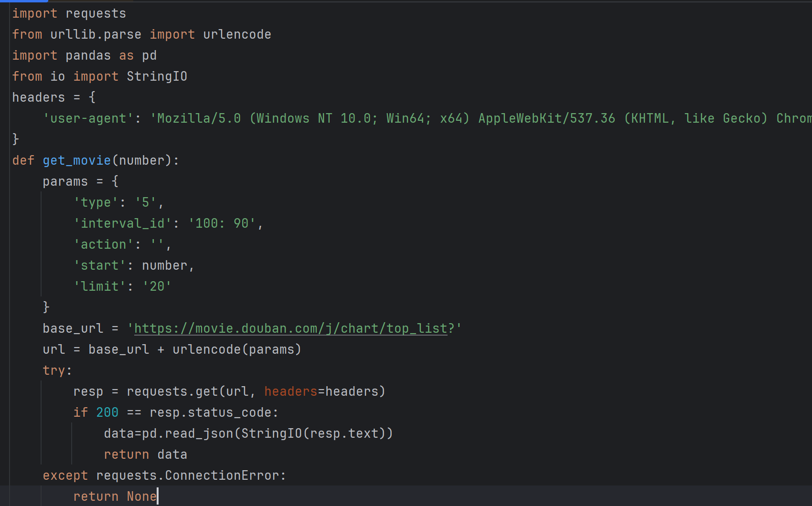Click the 'try:' keyword
Image resolution: width=812 pixels, height=506 pixels.
click(x=57, y=370)
